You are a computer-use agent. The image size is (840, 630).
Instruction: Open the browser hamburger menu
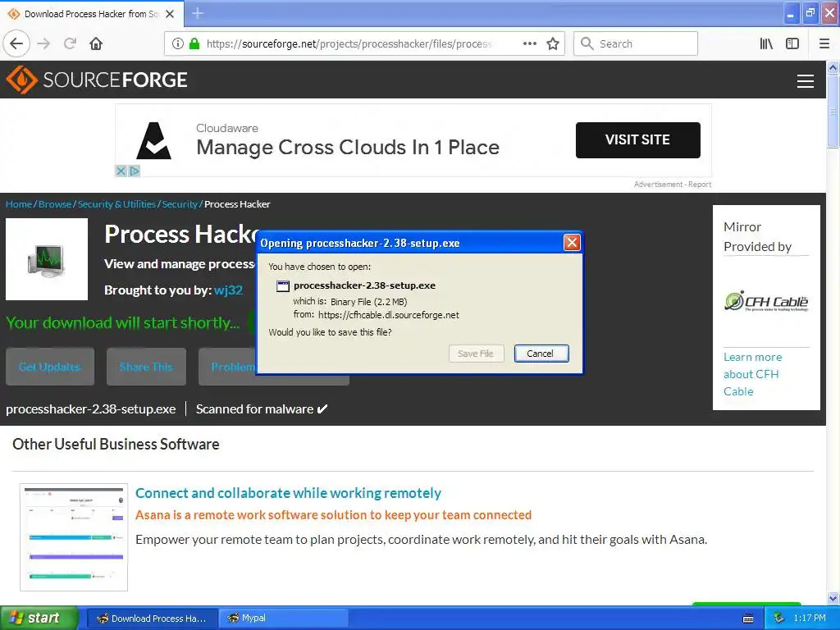point(824,43)
